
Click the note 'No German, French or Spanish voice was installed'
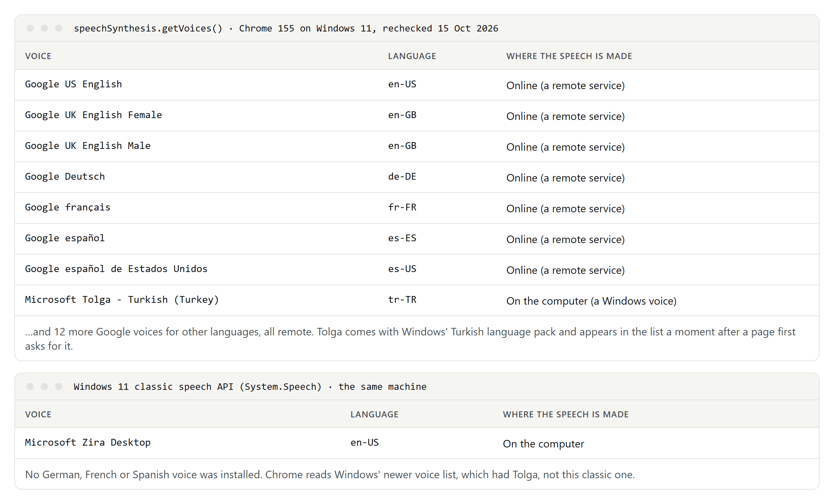coord(330,475)
